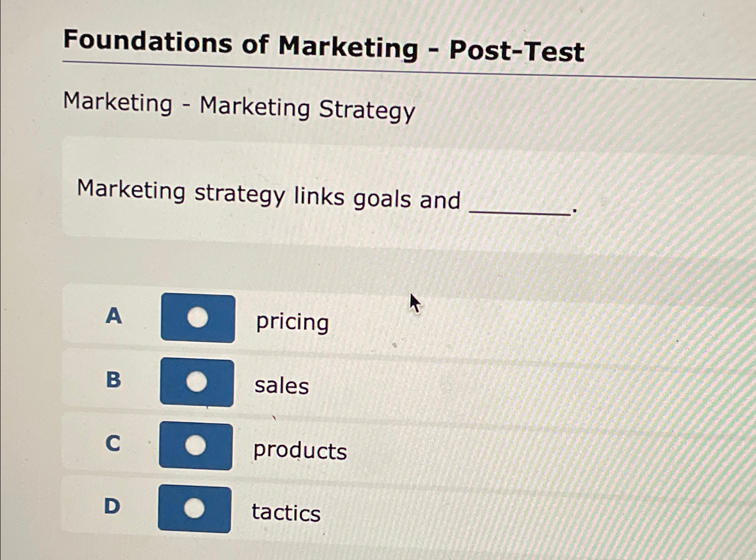Click the "sales" answer text
Screen dimensions: 756x560
(x=282, y=386)
